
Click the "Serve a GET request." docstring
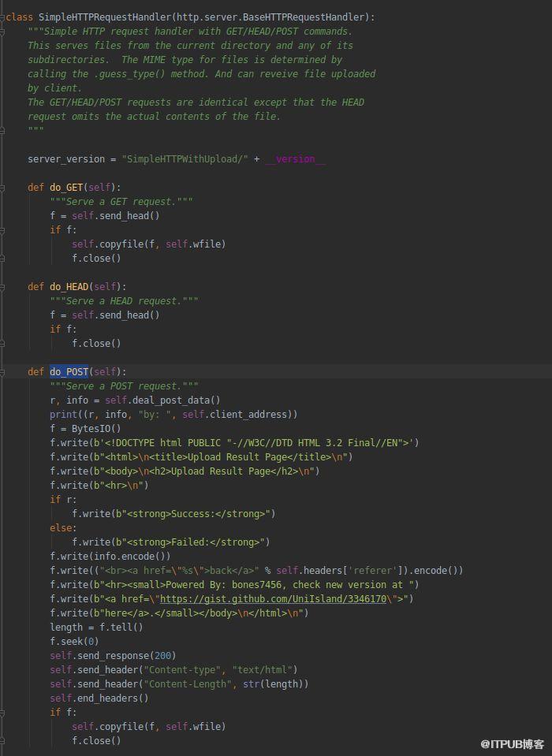121,202
